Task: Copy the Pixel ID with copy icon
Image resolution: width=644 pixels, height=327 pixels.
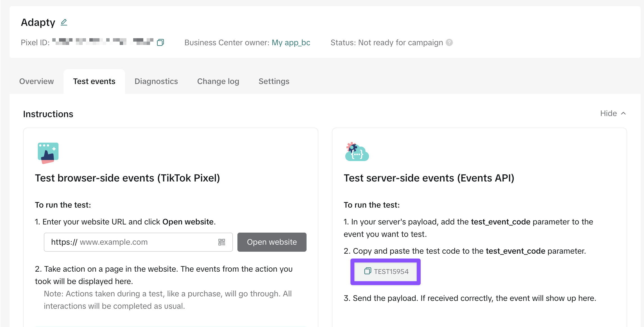Action: (160, 42)
